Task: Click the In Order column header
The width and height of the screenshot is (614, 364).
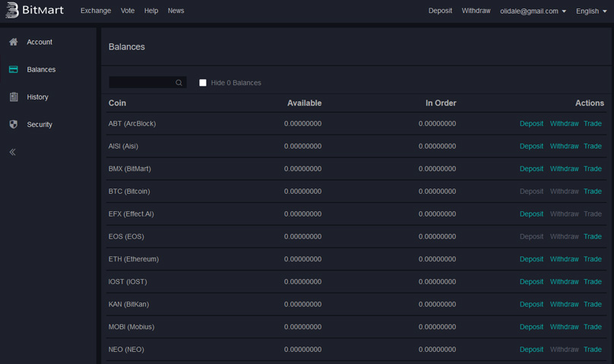Action: point(441,103)
